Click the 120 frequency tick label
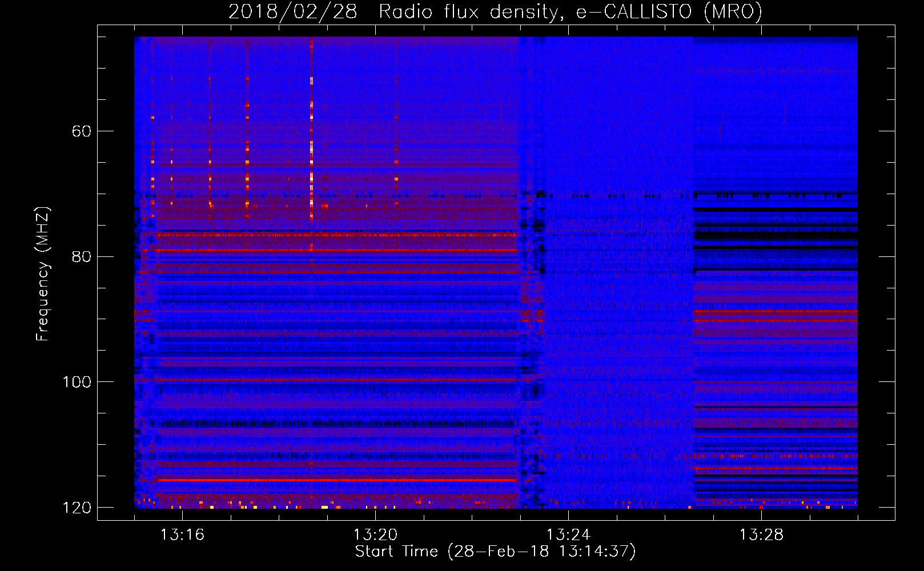 point(77,508)
